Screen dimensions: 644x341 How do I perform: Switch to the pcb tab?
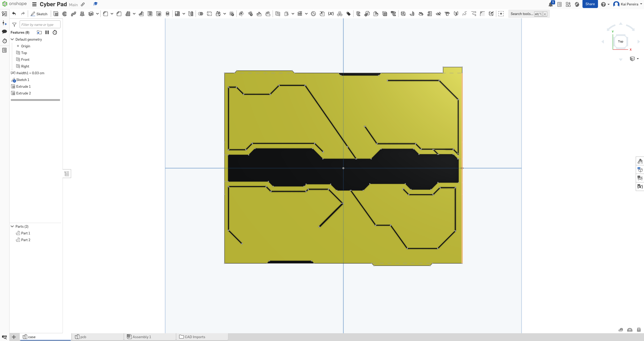[x=83, y=337]
